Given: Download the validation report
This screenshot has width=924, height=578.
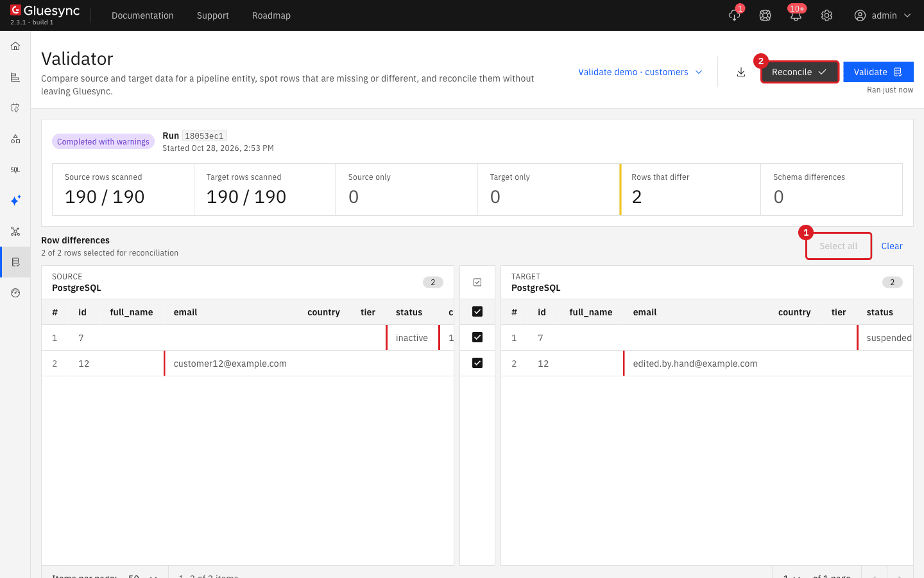Looking at the screenshot, I should click(741, 72).
